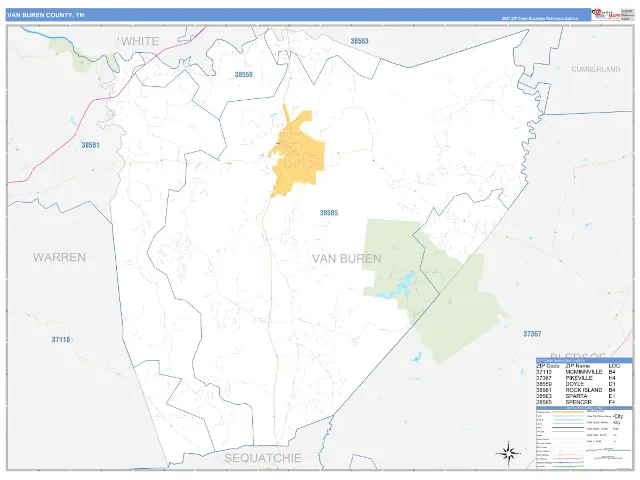640x480 pixels.
Task: Click the 'VAN BUREN COUNTY, TN' title
Action: 46,15
